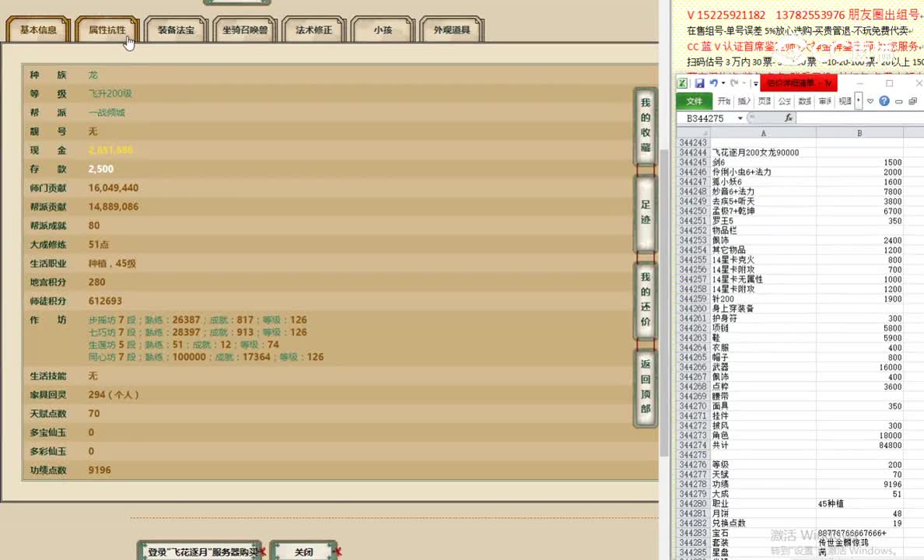Click the 返回顶部 side button

(x=646, y=387)
